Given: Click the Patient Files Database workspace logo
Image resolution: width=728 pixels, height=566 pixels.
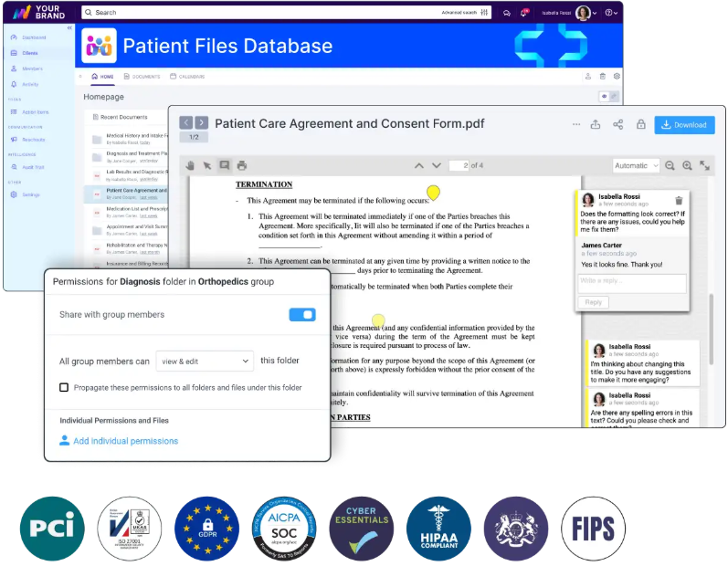Looking at the screenshot, I should pos(99,46).
